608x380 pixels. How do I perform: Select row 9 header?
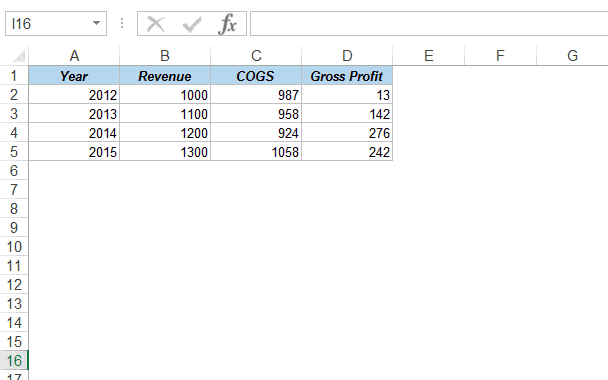pyautogui.click(x=14, y=228)
